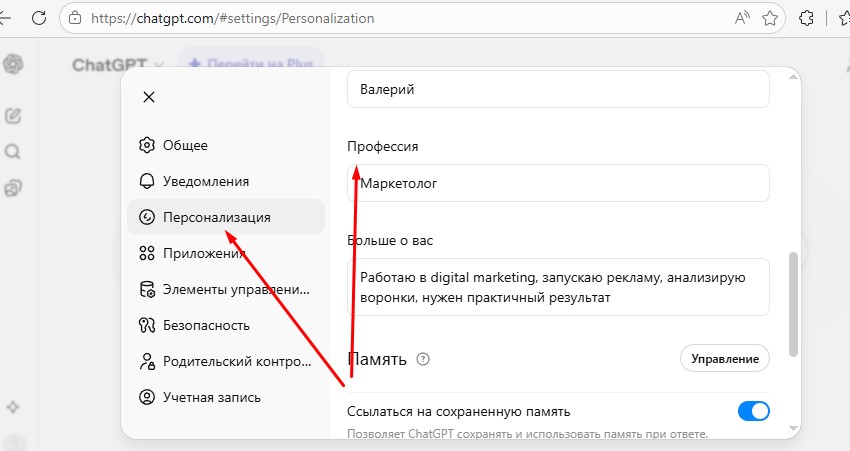This screenshot has width=850, height=451.
Task: Toggle Ссылаться на сохраненную память switch
Action: [754, 411]
